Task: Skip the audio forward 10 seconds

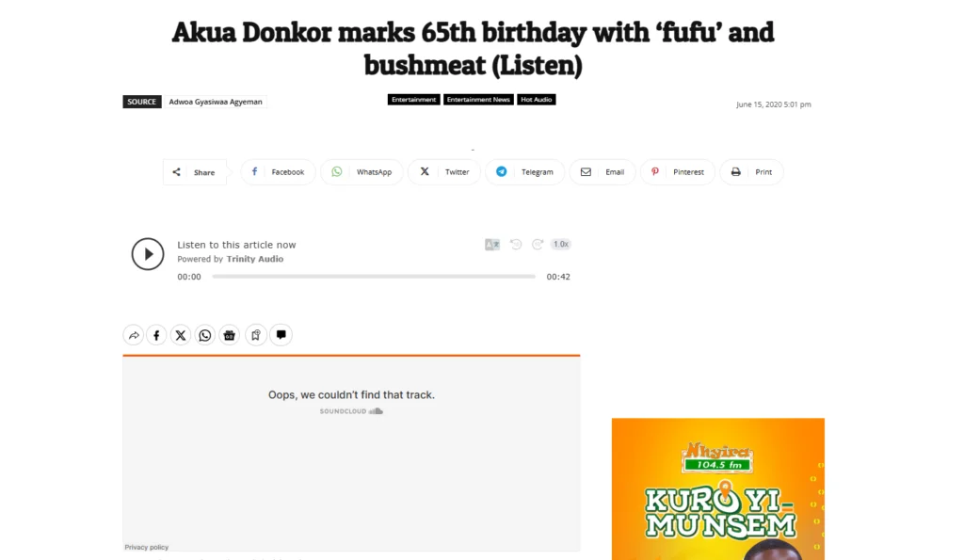Action: pyautogui.click(x=538, y=245)
